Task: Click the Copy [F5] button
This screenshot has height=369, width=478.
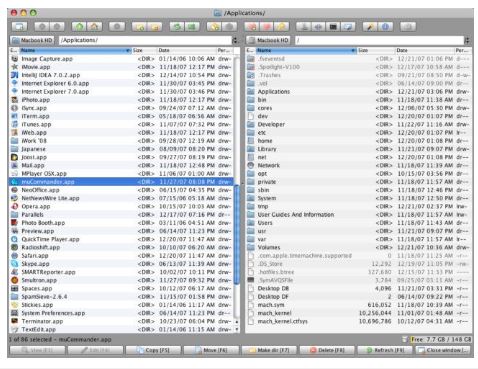Action: pos(153,350)
